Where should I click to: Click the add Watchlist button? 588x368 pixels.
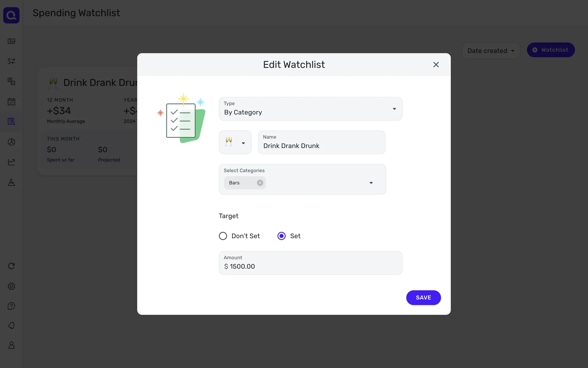coord(550,50)
